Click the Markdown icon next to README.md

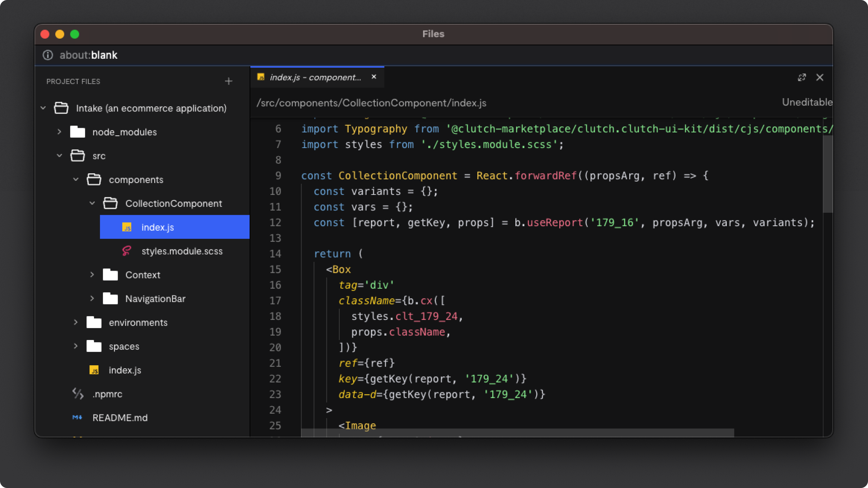click(x=77, y=418)
